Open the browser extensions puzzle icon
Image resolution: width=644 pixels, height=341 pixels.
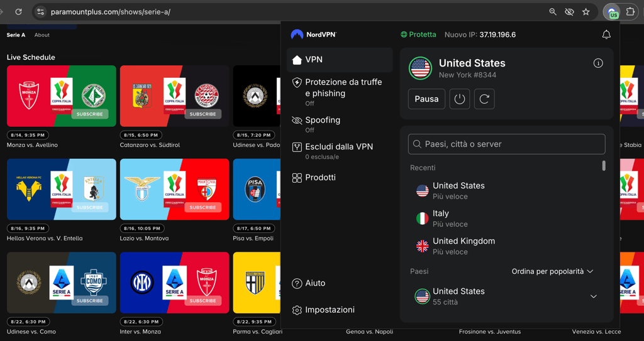click(630, 12)
